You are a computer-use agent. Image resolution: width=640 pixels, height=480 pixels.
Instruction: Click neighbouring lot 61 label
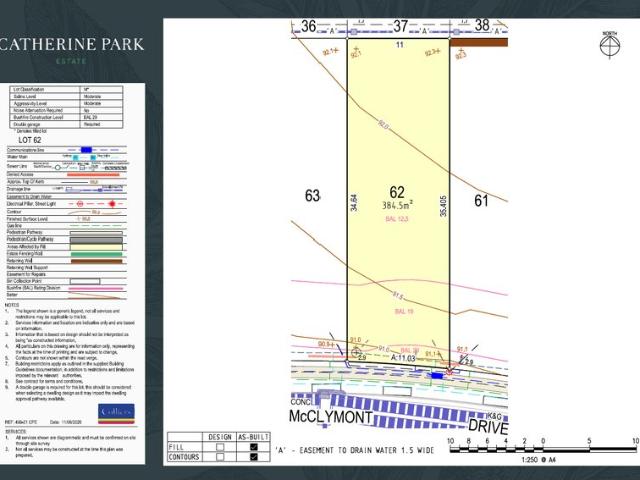[x=481, y=200]
